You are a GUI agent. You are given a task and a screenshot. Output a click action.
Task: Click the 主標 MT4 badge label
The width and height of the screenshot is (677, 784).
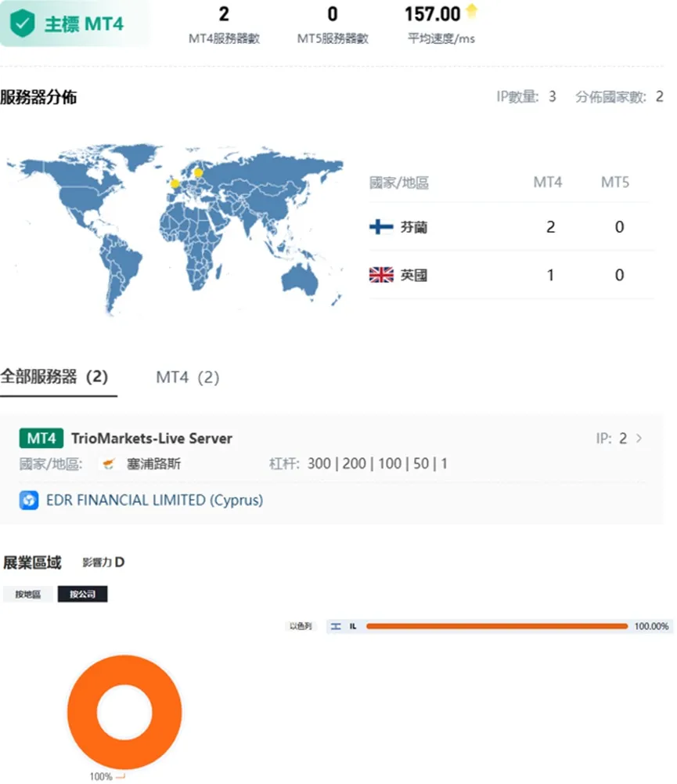[84, 24]
